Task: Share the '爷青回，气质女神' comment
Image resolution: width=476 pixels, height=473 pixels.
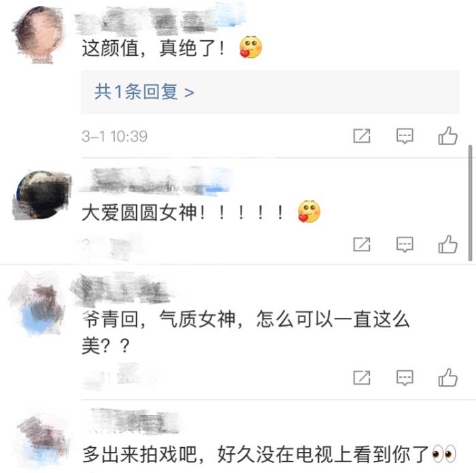Action: 362,378
